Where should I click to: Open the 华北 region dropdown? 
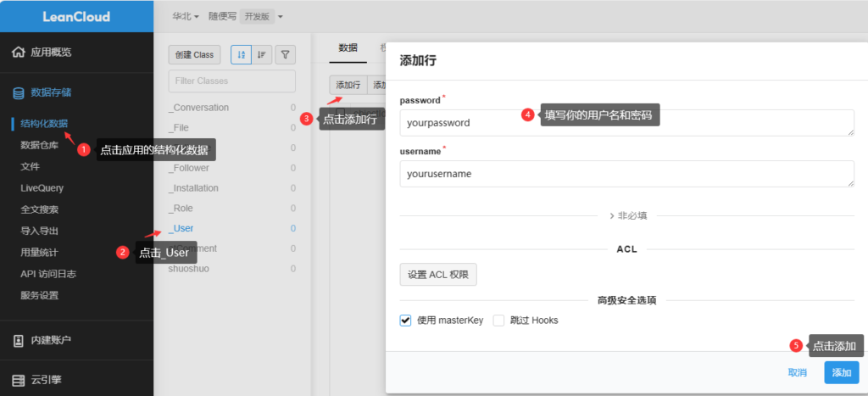pyautogui.click(x=186, y=16)
